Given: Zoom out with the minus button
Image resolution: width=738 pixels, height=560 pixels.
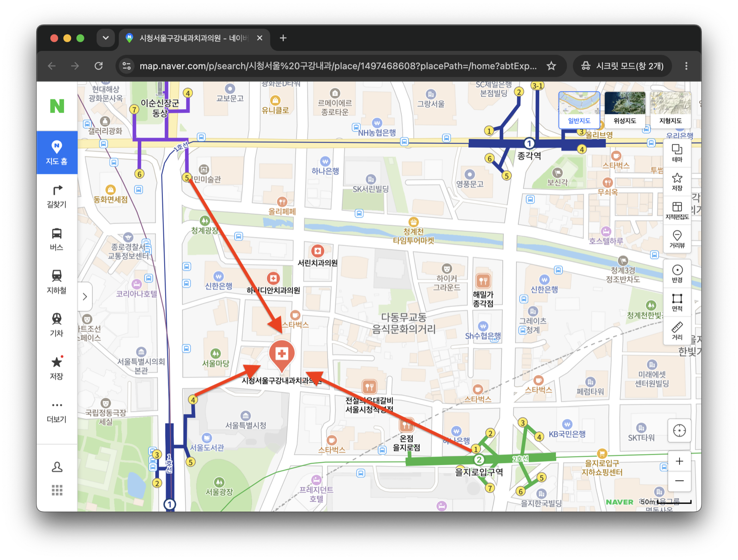Looking at the screenshot, I should point(679,481).
